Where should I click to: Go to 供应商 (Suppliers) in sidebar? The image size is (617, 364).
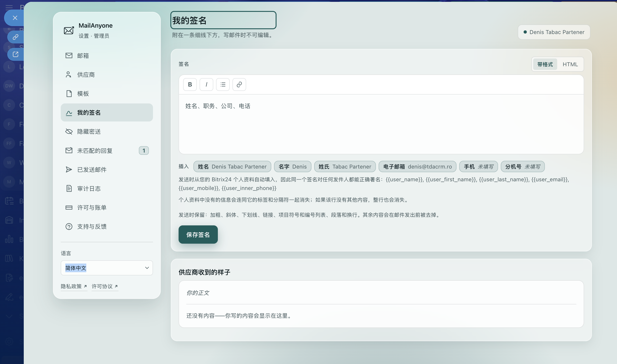click(107, 75)
